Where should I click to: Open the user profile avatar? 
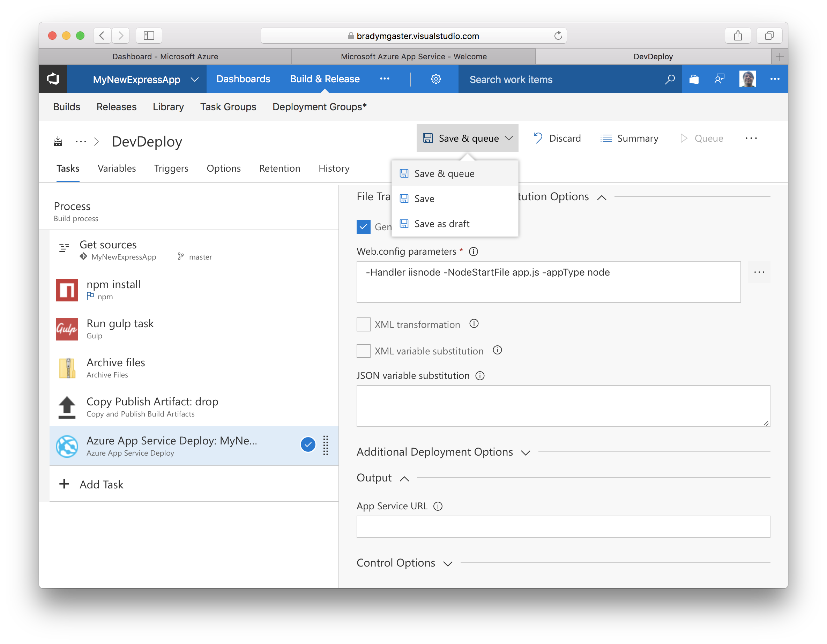click(x=747, y=79)
